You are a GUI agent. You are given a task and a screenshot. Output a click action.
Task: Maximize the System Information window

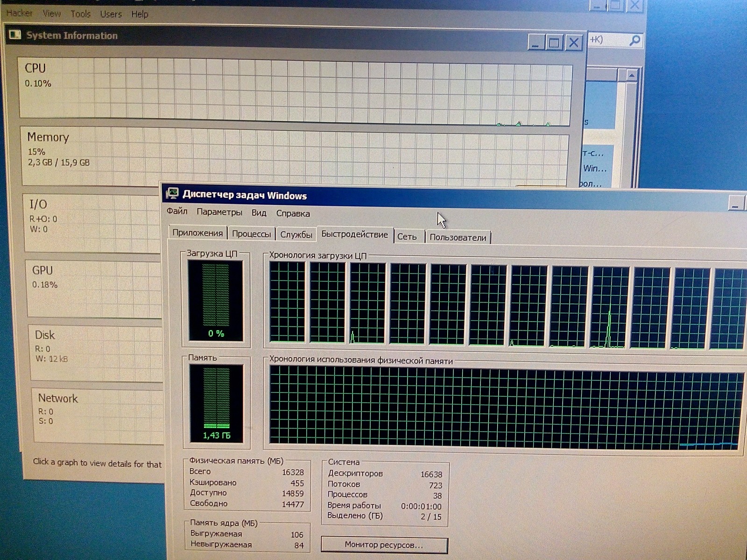pos(554,43)
